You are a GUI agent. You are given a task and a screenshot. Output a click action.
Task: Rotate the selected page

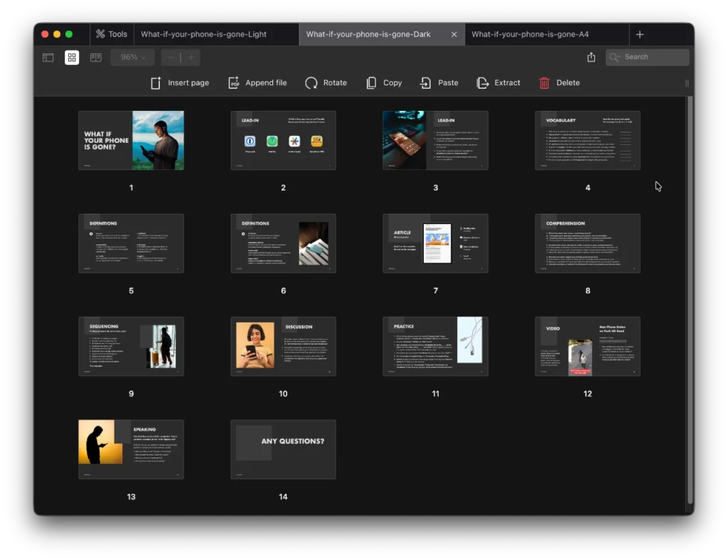click(311, 83)
